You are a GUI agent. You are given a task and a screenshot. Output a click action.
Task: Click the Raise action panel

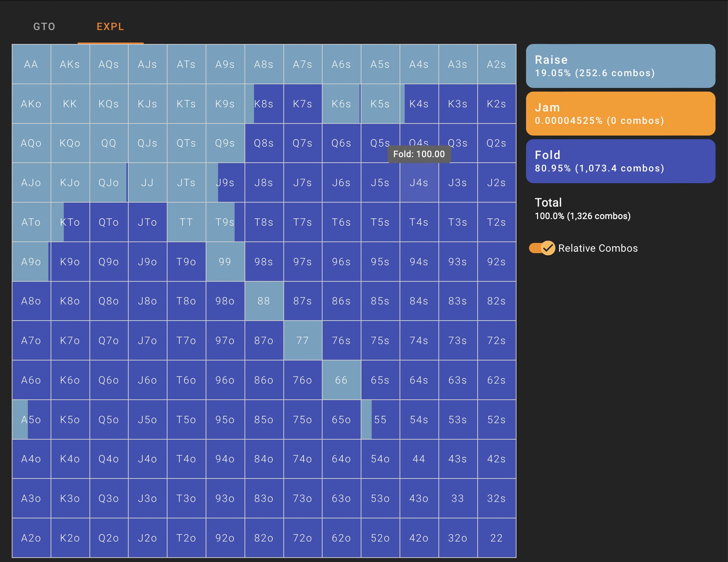(x=620, y=66)
